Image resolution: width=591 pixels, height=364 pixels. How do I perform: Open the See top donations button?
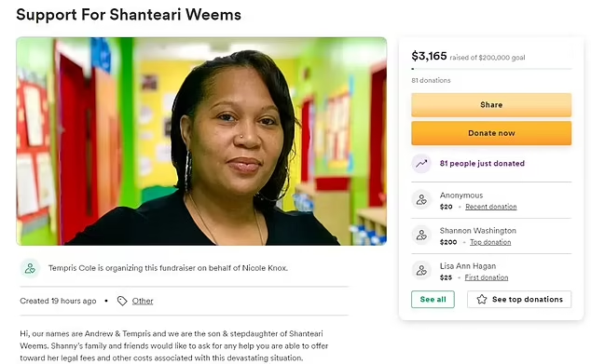[519, 299]
